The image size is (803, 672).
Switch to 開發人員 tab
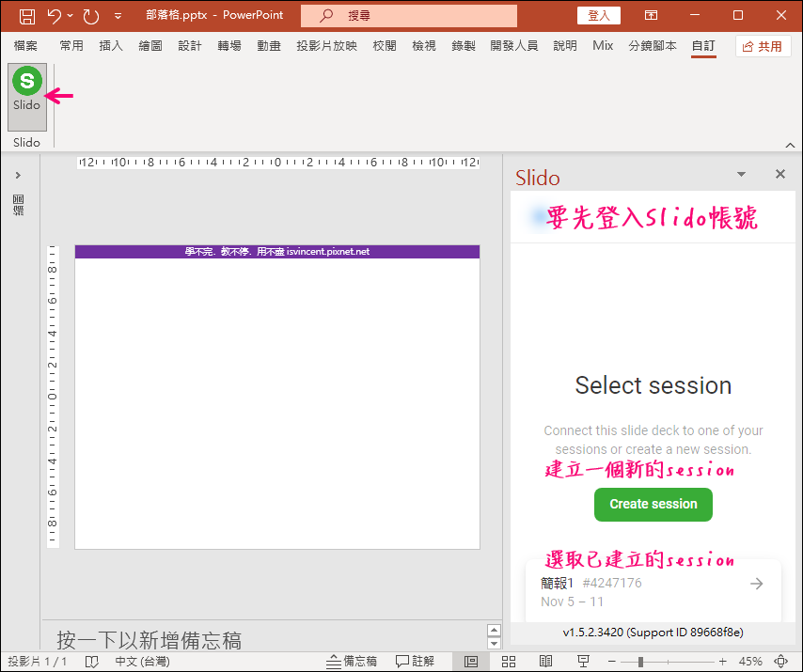point(514,46)
